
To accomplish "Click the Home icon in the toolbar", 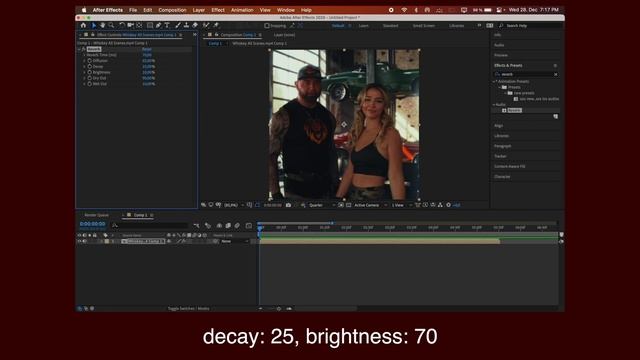I will click(83, 25).
